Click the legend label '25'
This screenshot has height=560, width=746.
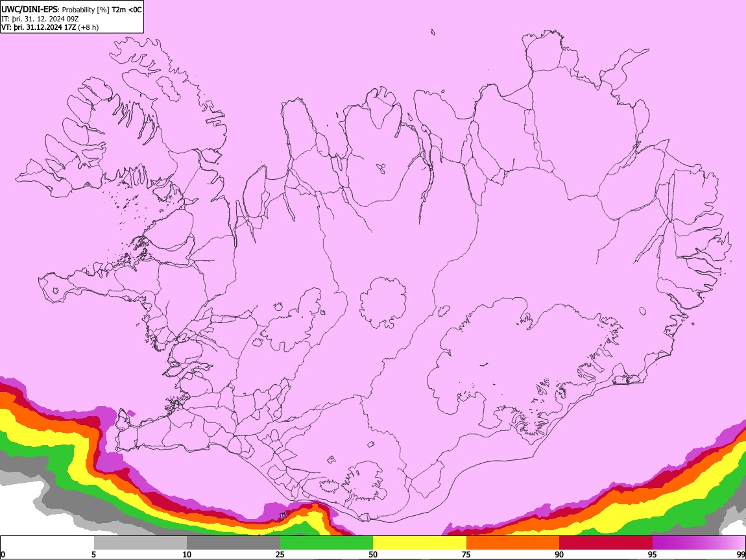coord(280,554)
